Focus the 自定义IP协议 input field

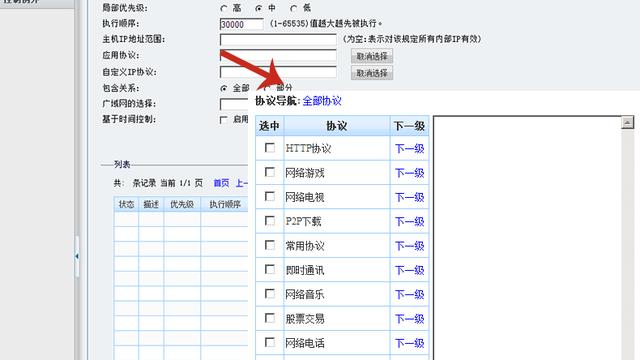278,72
